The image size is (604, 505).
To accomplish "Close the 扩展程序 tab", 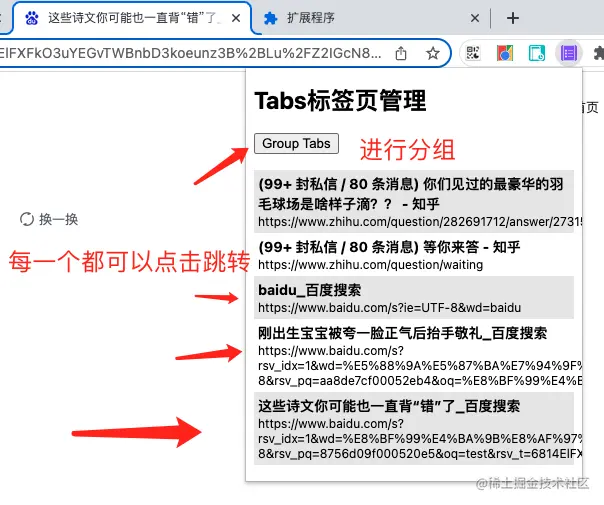I will 475,18.
